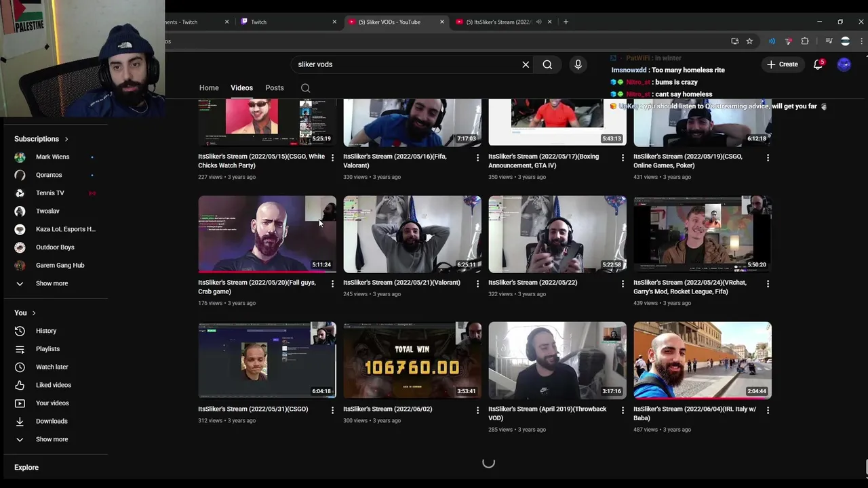The image size is (868, 488).
Task: Start voice search with microphone icon
Action: coord(578,64)
